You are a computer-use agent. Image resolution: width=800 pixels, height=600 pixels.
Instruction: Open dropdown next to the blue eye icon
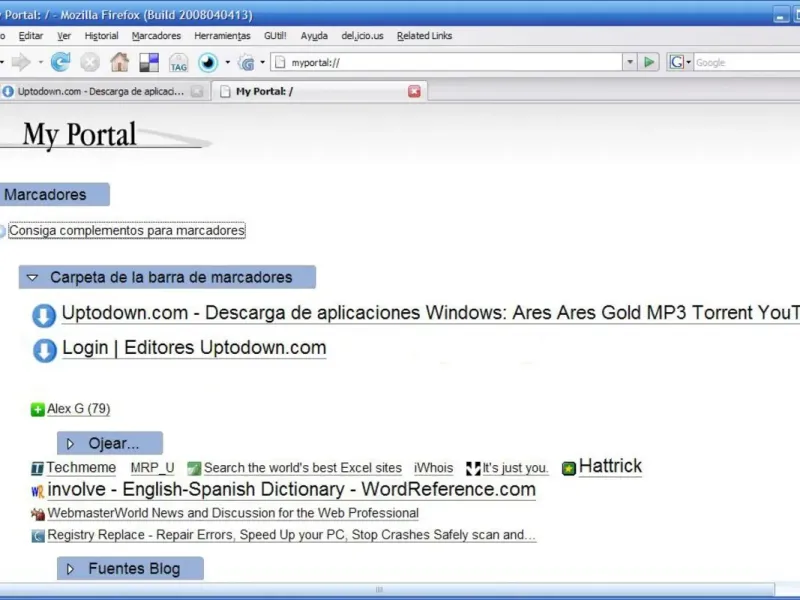pyautogui.click(x=228, y=62)
